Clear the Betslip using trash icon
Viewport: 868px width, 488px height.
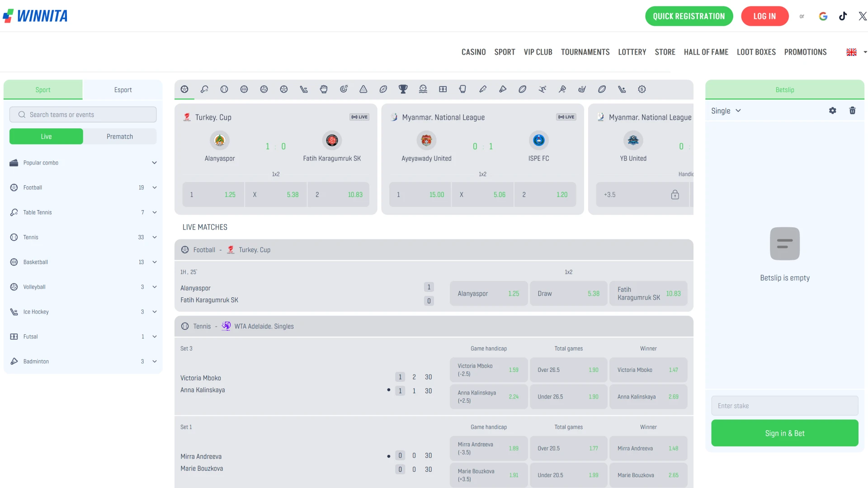pos(853,110)
